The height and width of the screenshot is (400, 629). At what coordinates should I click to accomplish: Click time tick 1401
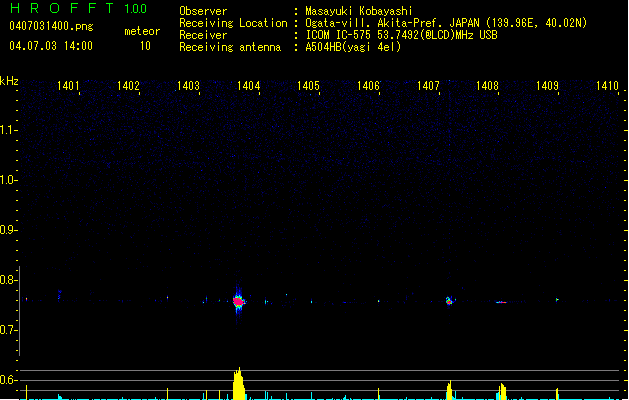tap(68, 86)
